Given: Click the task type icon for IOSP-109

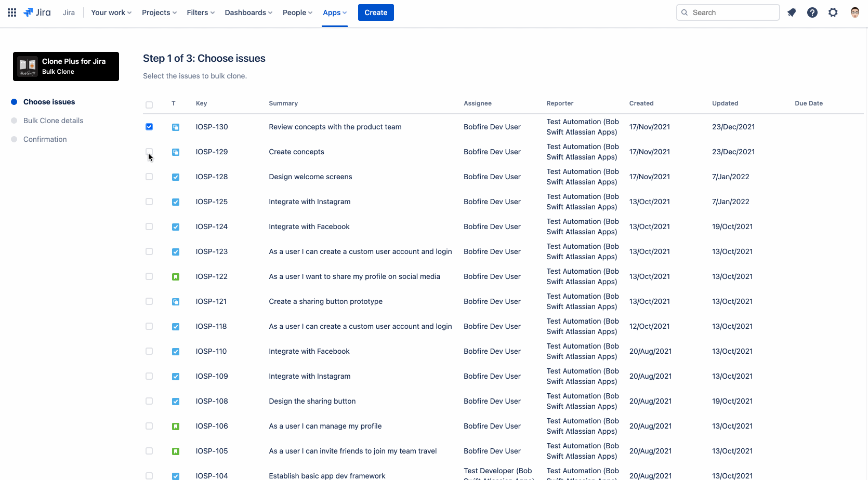Looking at the screenshot, I should 176,376.
